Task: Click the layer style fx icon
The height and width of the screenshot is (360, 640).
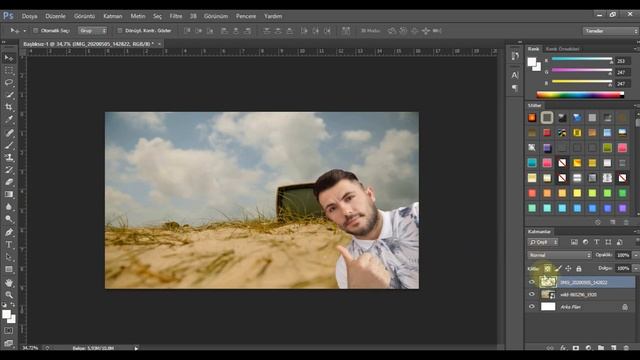Action: coord(563,348)
